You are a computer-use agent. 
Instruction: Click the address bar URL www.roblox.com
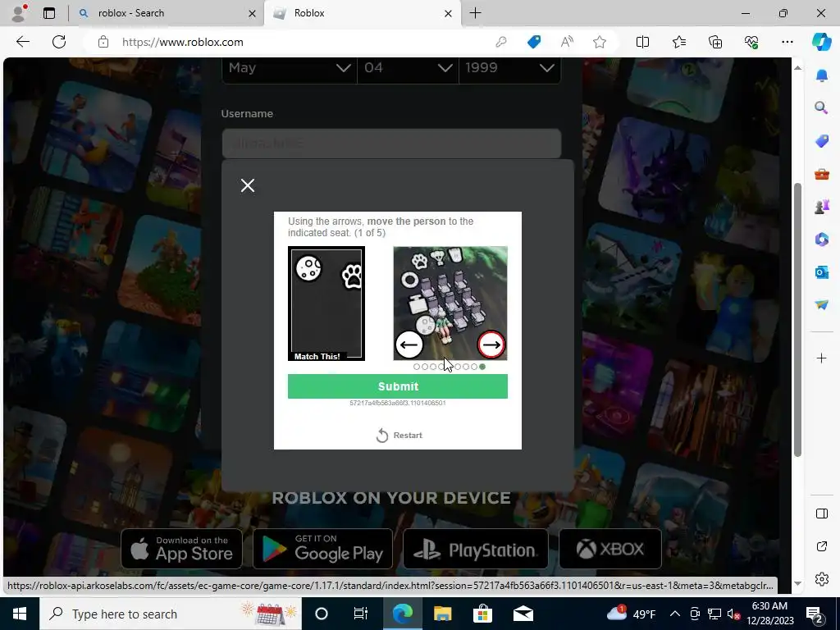click(183, 43)
